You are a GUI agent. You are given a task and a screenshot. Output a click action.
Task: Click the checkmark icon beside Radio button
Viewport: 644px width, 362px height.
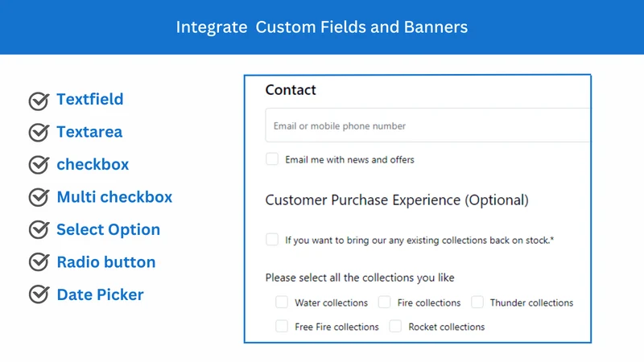coord(39,262)
